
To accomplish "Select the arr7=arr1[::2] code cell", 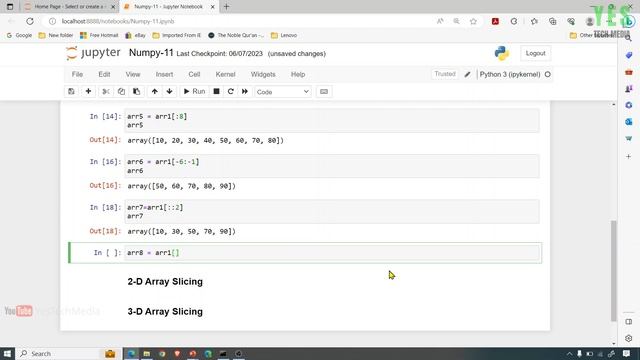I will (331, 211).
